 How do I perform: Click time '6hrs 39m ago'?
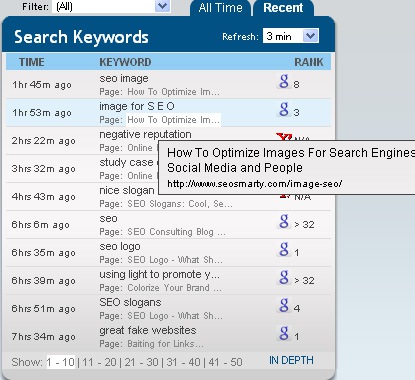pyautogui.click(x=44, y=281)
